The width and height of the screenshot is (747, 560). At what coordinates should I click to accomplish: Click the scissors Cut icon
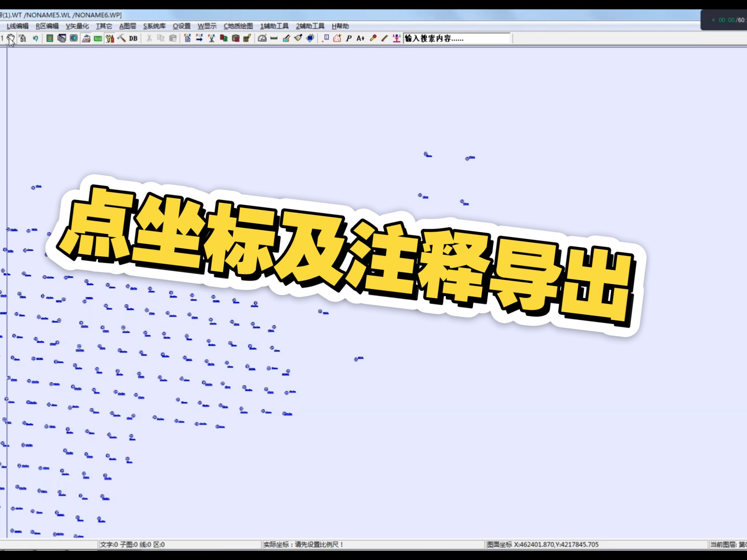pos(149,38)
